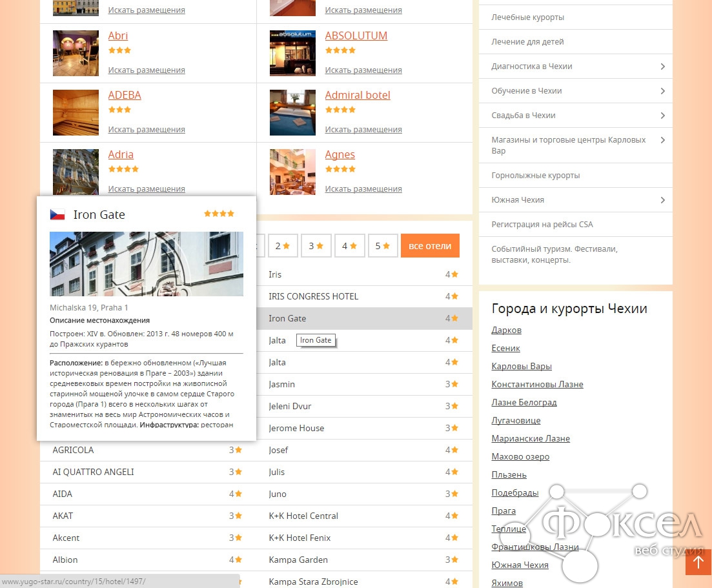Image resolution: width=712 pixels, height=588 pixels.
Task: Select the Jeleni Dvur hotel row
Action: coord(364,407)
